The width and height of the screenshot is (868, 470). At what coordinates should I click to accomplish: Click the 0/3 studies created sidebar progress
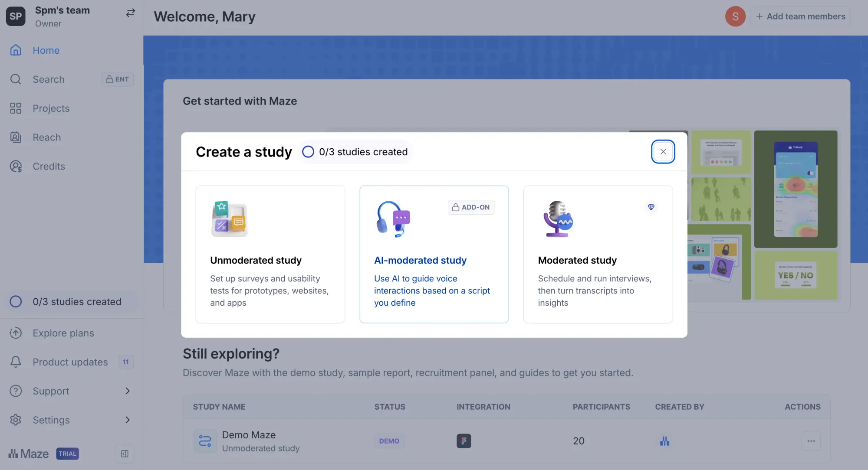pyautogui.click(x=72, y=302)
